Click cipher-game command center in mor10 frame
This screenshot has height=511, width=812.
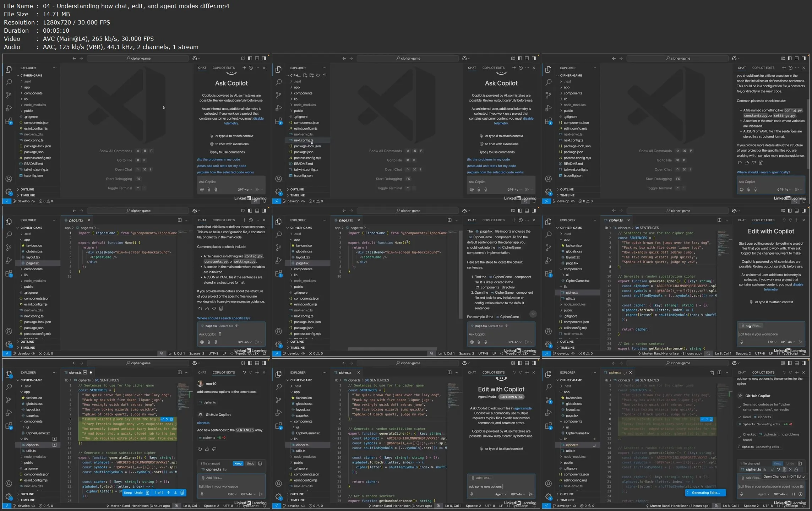(138, 363)
